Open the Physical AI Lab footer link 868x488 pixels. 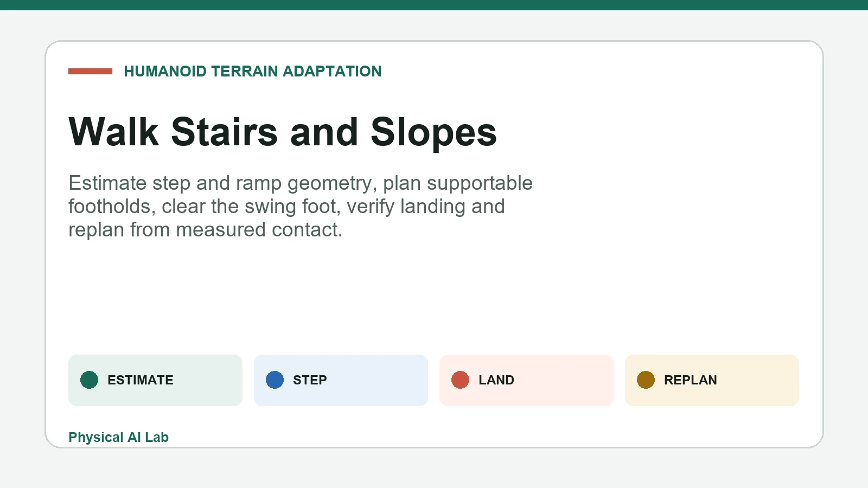[118, 437]
